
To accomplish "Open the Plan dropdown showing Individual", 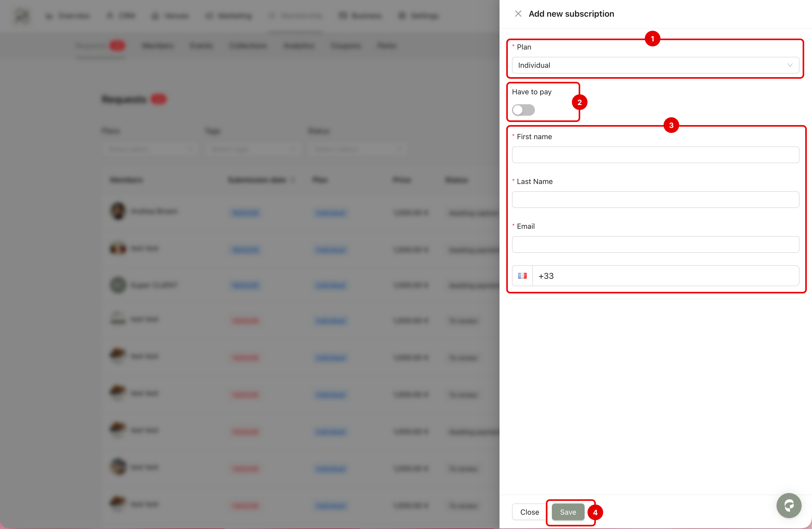I will 655,65.
